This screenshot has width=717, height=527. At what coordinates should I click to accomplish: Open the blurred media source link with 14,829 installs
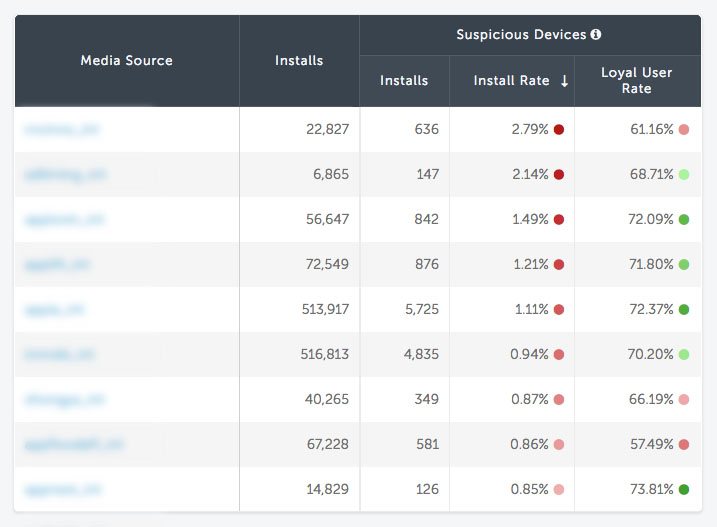(x=63, y=490)
